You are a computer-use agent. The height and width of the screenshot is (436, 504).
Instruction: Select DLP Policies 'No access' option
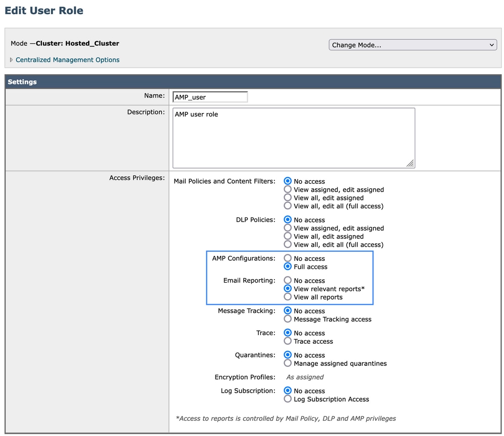[288, 220]
